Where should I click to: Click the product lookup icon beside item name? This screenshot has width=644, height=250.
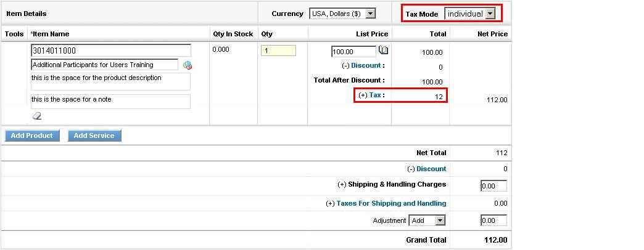click(188, 65)
